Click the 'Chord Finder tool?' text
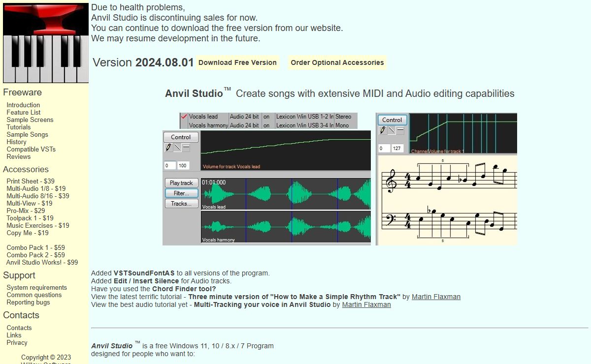Screen dimensions: 591x364 tap(184, 289)
